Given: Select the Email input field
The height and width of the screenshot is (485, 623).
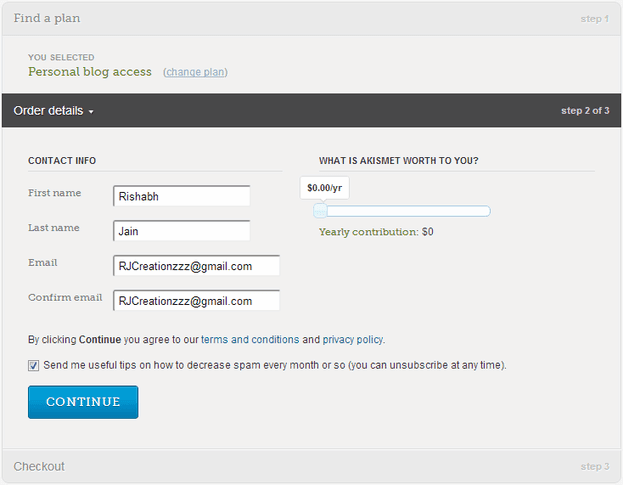Looking at the screenshot, I should pos(196,266).
